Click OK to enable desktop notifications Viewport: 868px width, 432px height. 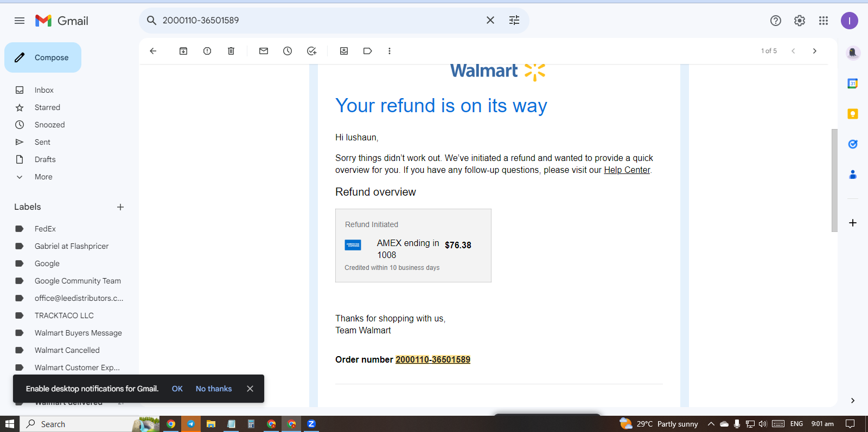177,389
